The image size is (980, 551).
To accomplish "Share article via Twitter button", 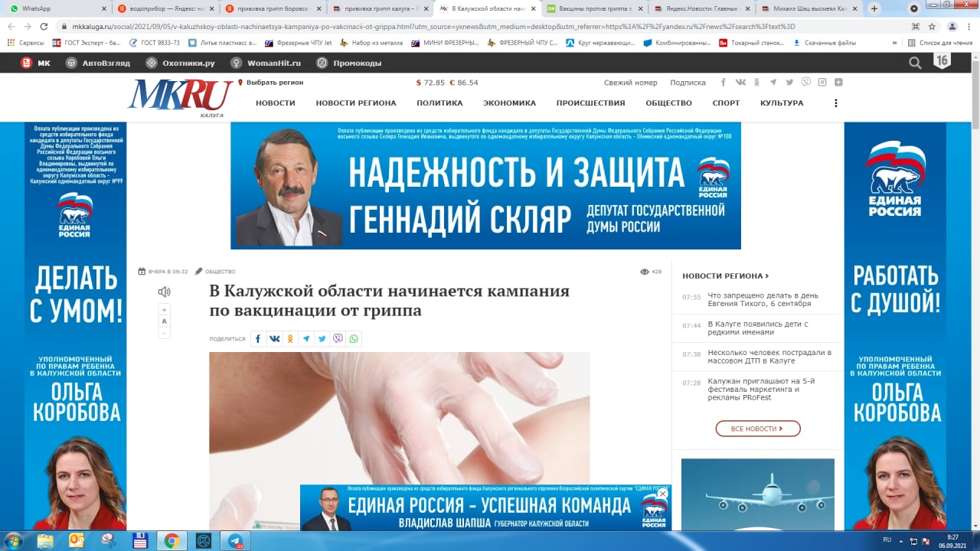I will coord(322,338).
